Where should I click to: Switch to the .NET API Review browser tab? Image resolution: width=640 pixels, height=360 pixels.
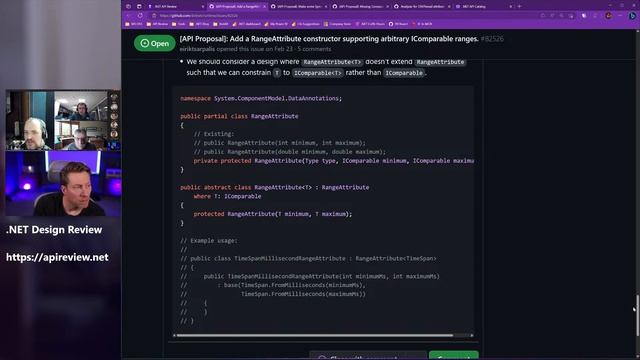point(176,7)
